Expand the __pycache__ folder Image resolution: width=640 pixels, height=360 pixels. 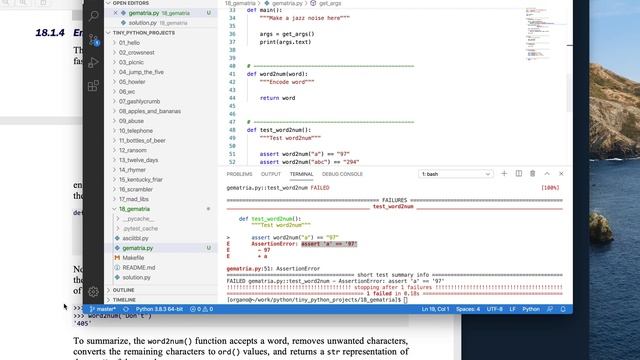pyautogui.click(x=161, y=219)
